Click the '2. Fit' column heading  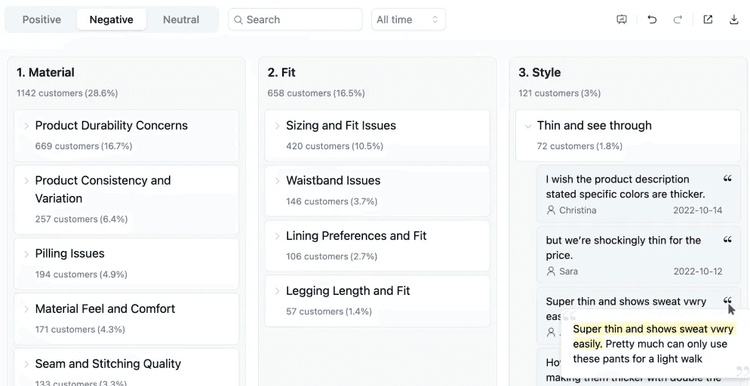281,73
